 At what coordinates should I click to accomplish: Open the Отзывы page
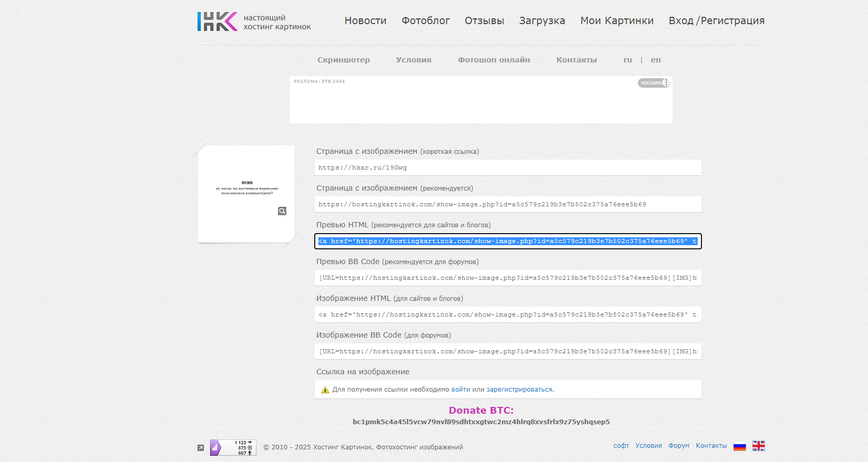(484, 20)
